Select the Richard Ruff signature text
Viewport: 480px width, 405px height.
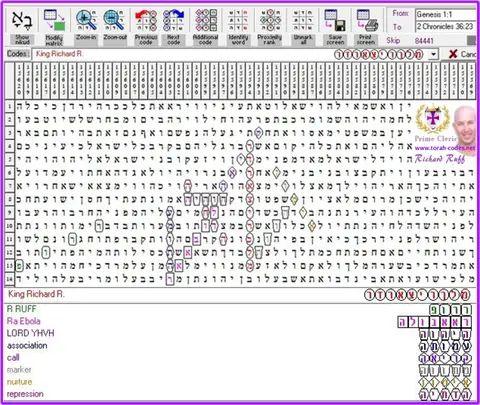click(x=440, y=159)
